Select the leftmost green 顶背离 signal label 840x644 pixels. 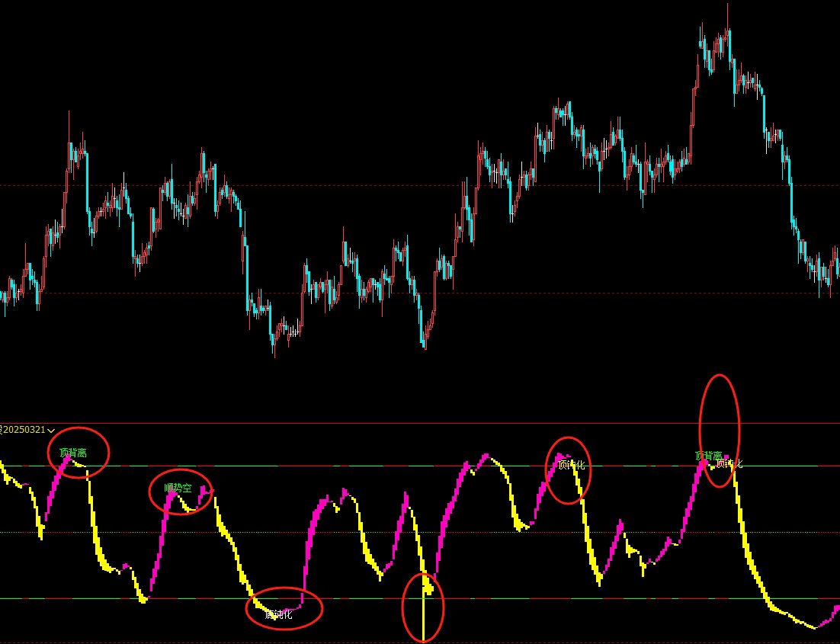[73, 453]
